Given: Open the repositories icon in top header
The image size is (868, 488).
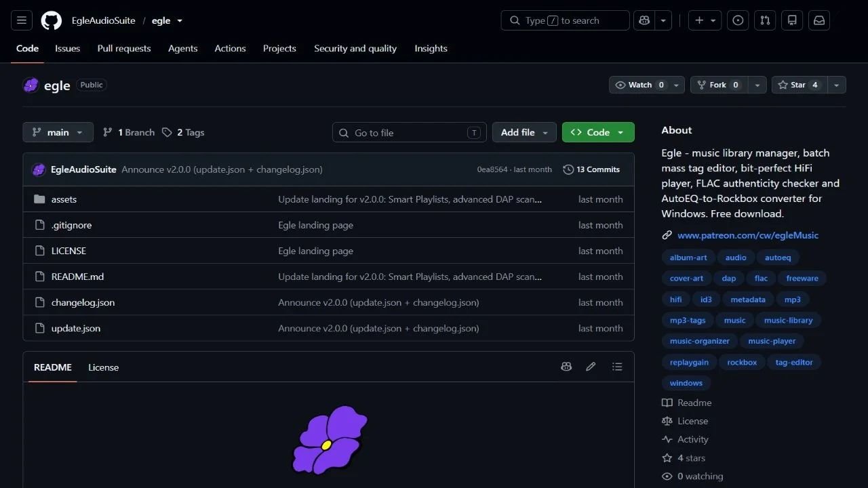Looking at the screenshot, I should [x=792, y=20].
